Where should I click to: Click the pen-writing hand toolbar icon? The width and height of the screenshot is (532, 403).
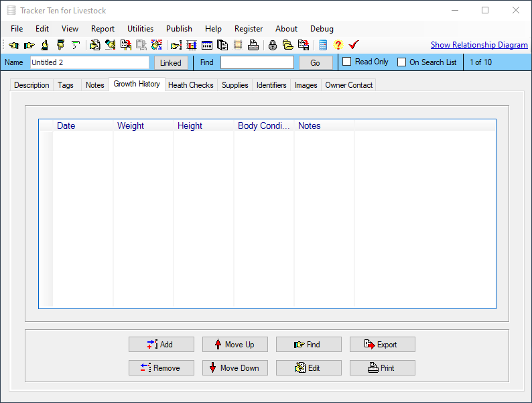[110, 45]
